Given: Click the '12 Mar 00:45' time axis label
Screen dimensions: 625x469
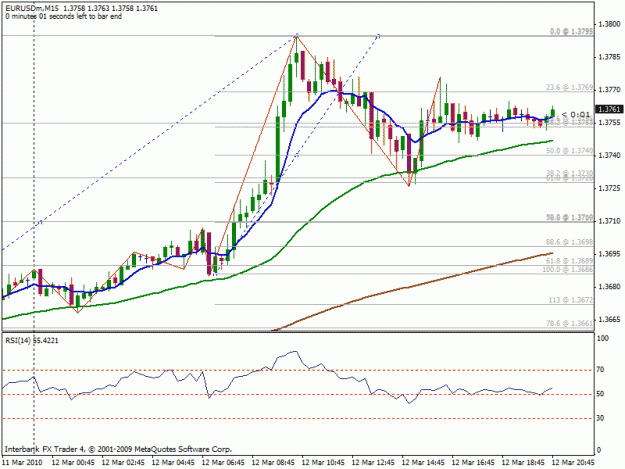Looking at the screenshot, I should [73, 463].
